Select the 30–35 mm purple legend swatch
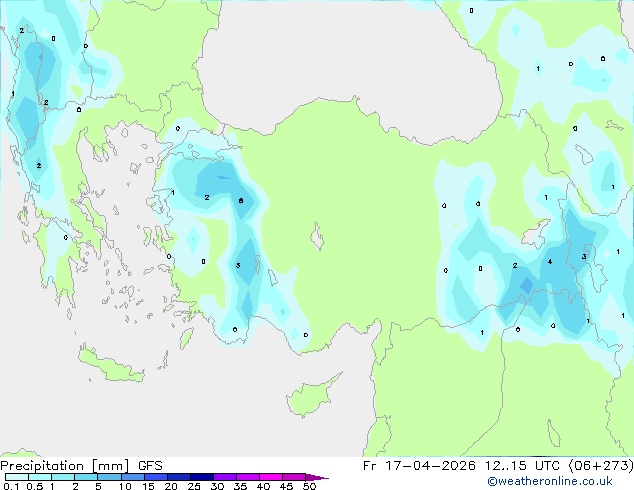This screenshot has width=634, height=490. click(225, 477)
